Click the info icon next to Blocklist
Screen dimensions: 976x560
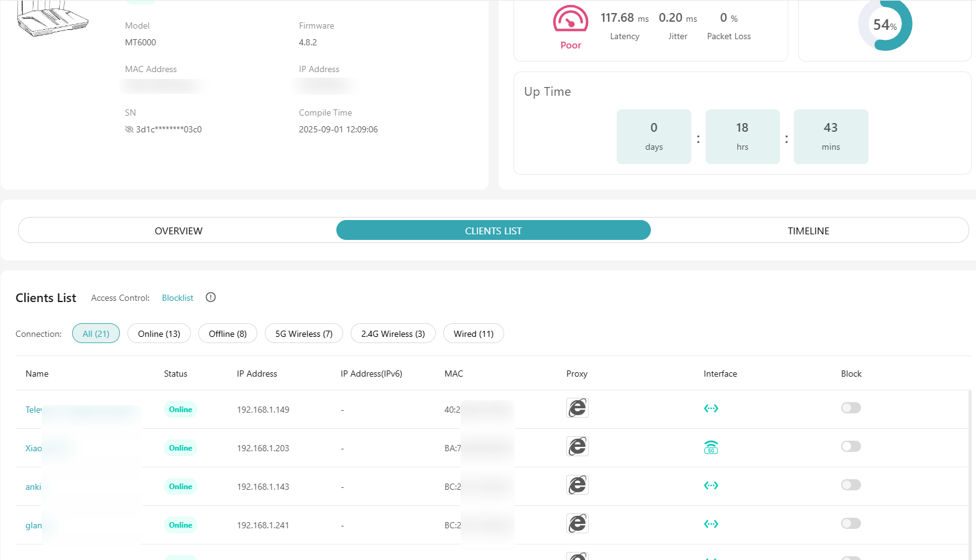211,297
